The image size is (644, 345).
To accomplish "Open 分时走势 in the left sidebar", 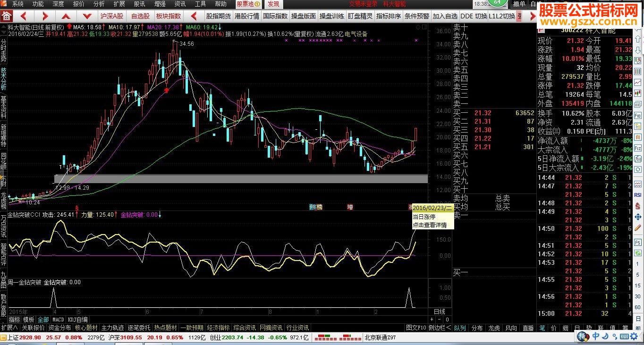I will tap(4, 50).
